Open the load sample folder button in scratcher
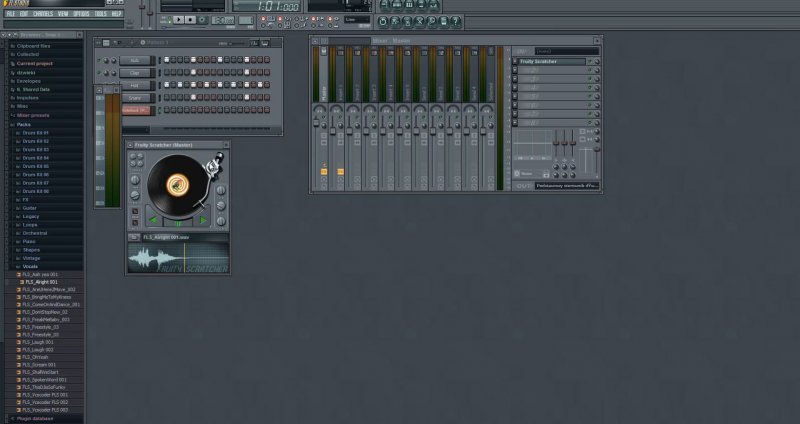 coord(136,237)
